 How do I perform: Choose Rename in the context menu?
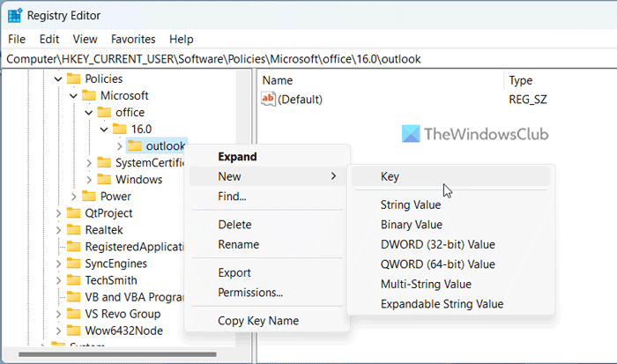click(267, 244)
